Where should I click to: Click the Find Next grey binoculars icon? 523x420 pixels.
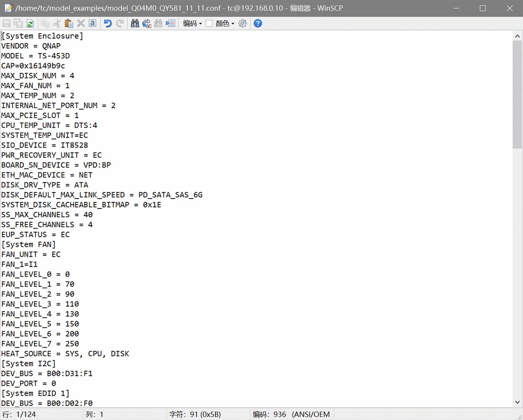(158, 23)
